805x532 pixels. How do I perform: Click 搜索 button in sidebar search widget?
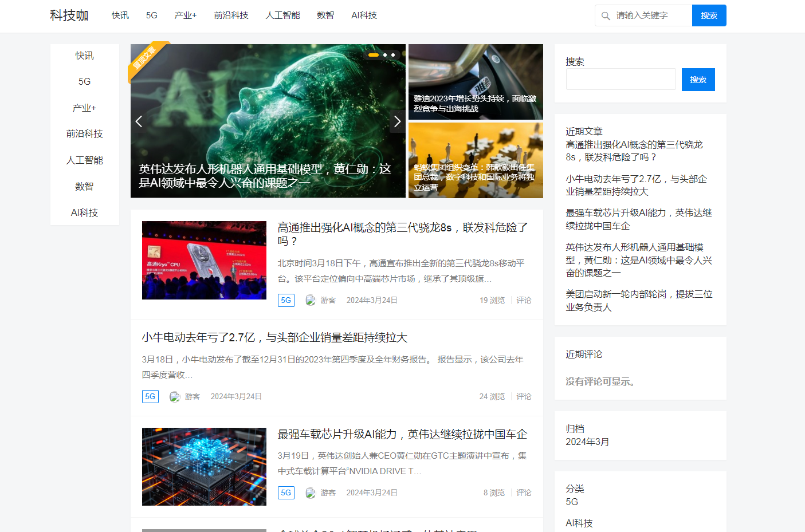(698, 80)
